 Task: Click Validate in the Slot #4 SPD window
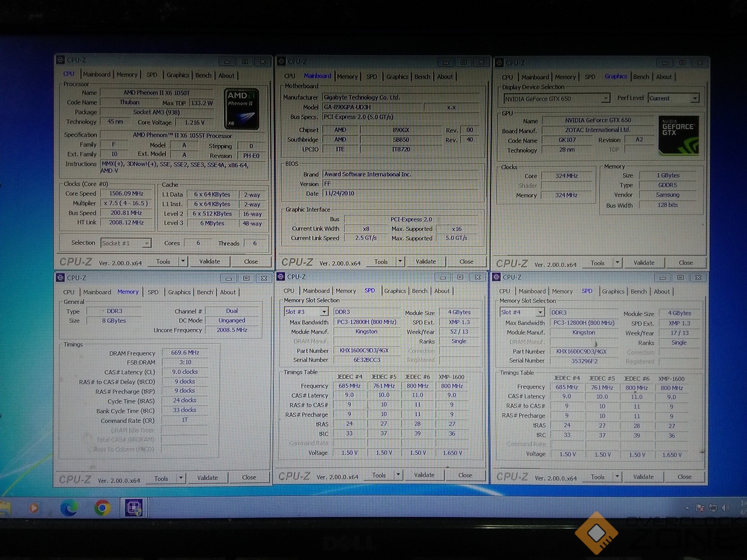coord(643,477)
